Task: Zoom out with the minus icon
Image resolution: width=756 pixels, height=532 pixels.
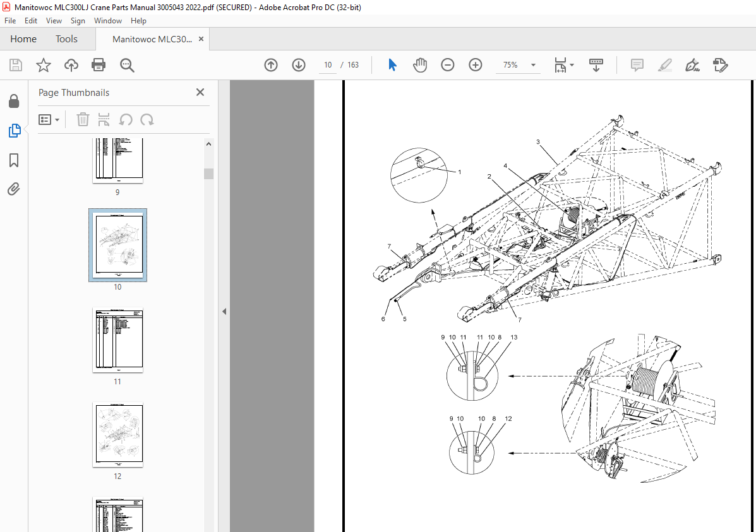Action: pyautogui.click(x=448, y=65)
